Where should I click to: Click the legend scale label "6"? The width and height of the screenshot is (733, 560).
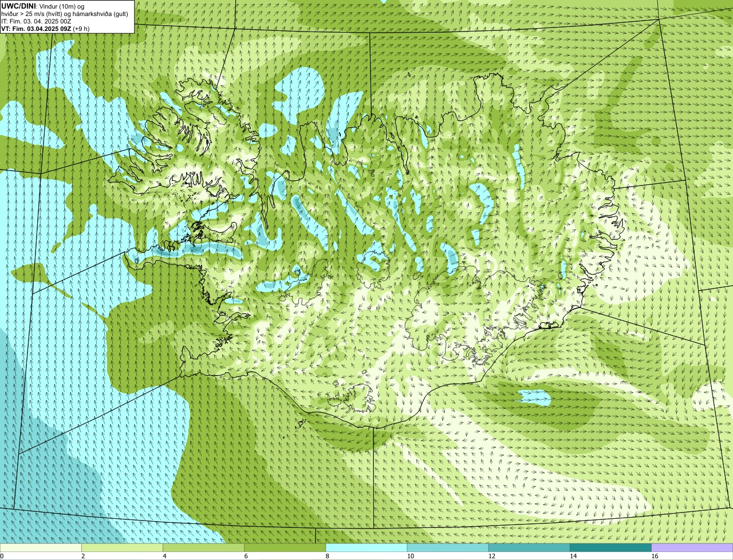[x=246, y=556]
